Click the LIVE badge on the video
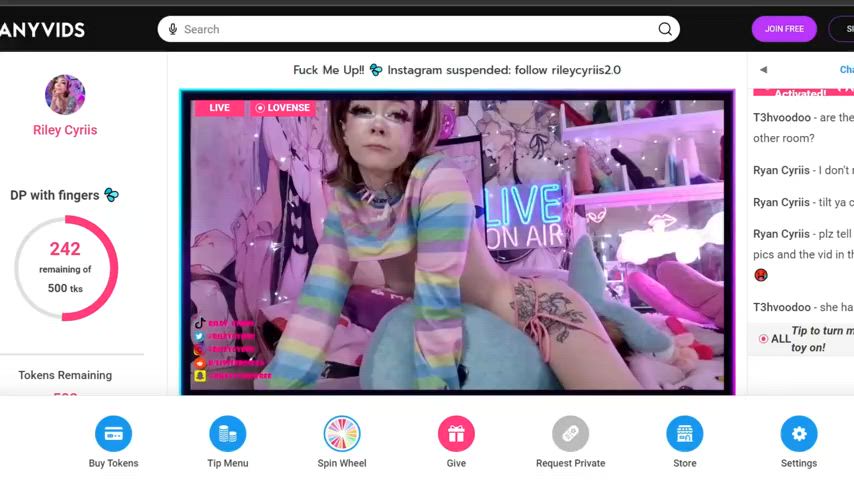The width and height of the screenshot is (854, 480). coord(219,108)
